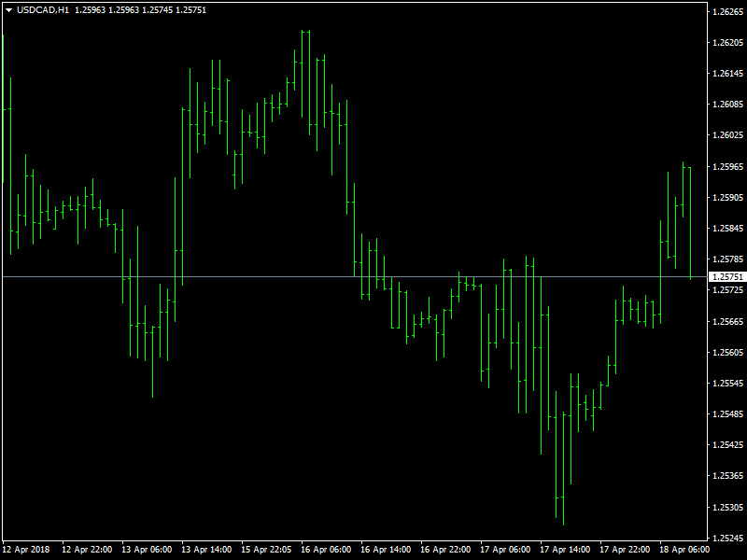The height and width of the screenshot is (560, 747).
Task: Pick the 1.25845 price scale value
Action: (727, 229)
